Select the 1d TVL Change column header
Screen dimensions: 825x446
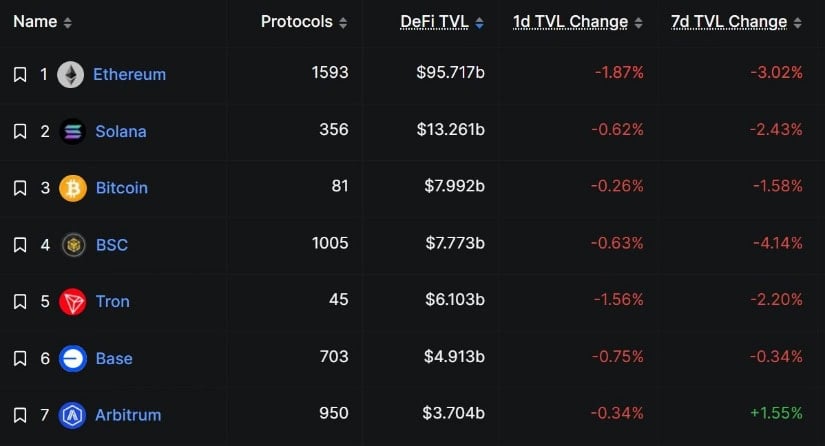[570, 22]
